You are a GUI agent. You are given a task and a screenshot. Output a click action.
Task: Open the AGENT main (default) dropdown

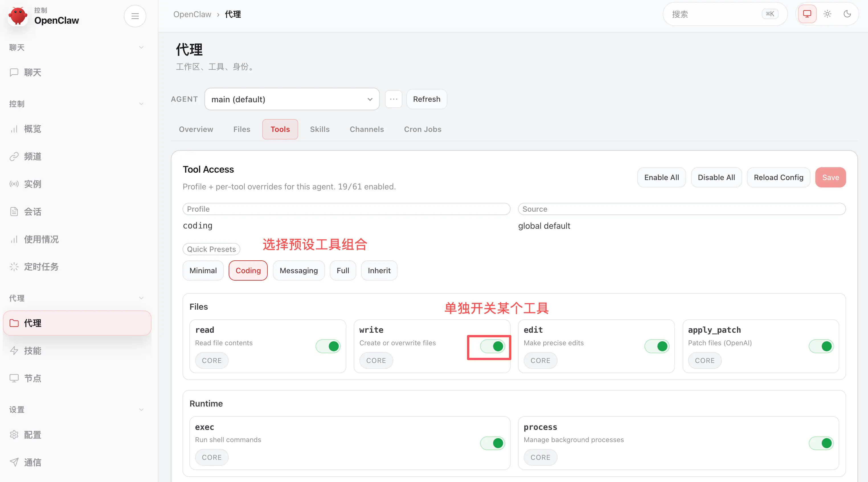291,99
